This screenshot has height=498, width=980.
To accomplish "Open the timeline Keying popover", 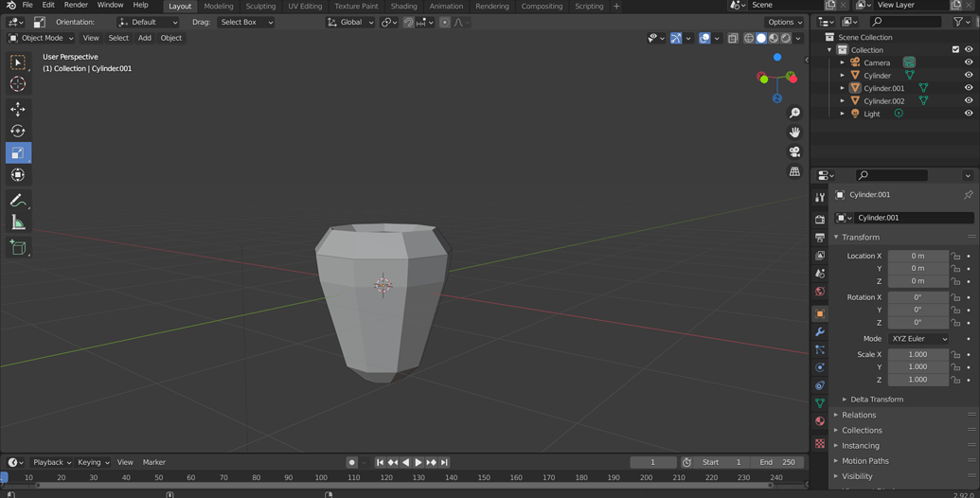I will 94,462.
